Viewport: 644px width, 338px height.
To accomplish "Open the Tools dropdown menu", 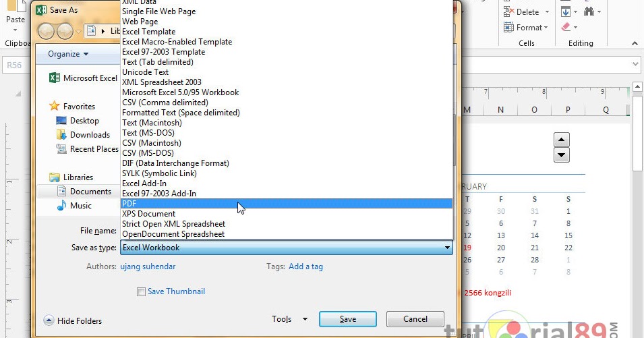I will (x=289, y=319).
